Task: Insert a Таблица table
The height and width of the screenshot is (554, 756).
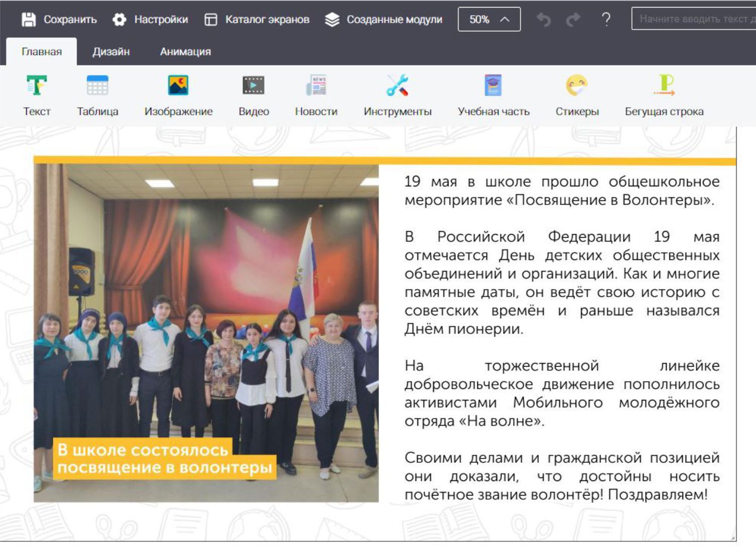Action: point(97,96)
